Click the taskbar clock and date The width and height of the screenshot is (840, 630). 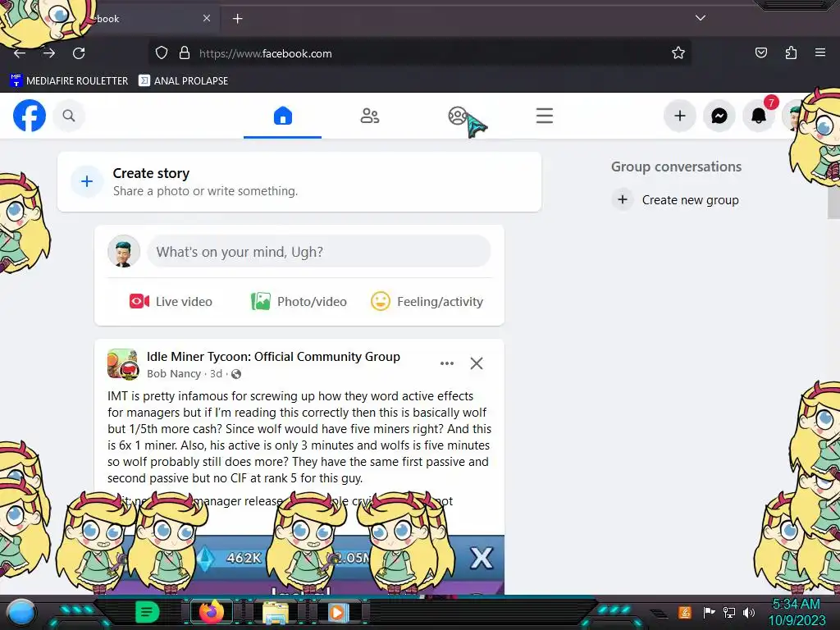pyautogui.click(x=797, y=612)
